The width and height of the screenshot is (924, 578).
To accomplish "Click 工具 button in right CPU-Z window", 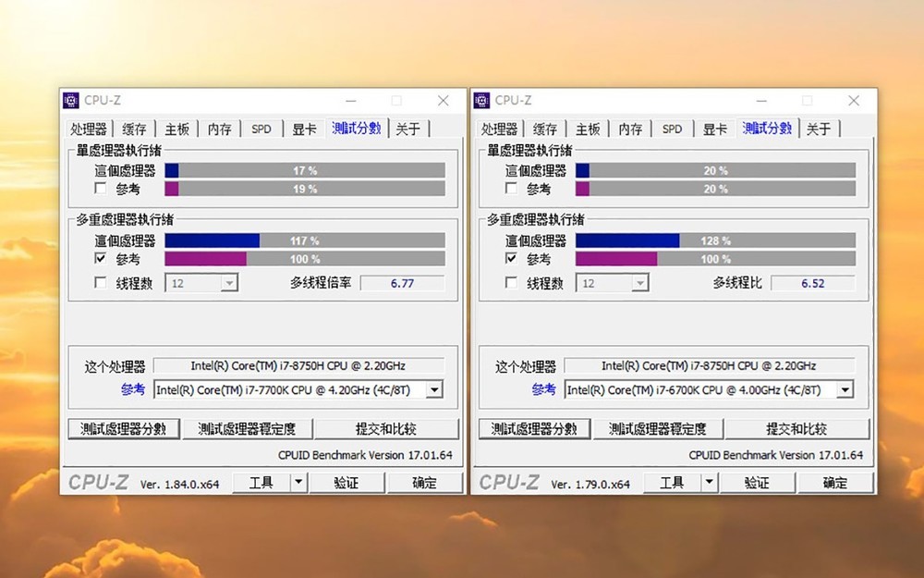I will pyautogui.click(x=672, y=483).
